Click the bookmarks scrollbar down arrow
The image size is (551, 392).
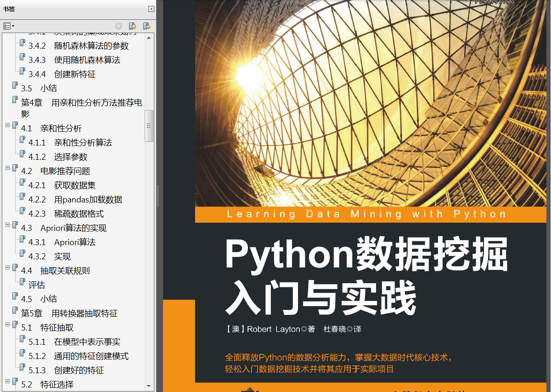pyautogui.click(x=149, y=386)
